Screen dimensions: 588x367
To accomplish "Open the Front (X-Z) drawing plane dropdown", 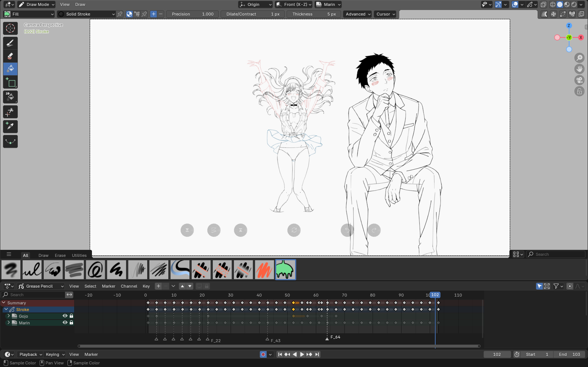I will coord(294,4).
